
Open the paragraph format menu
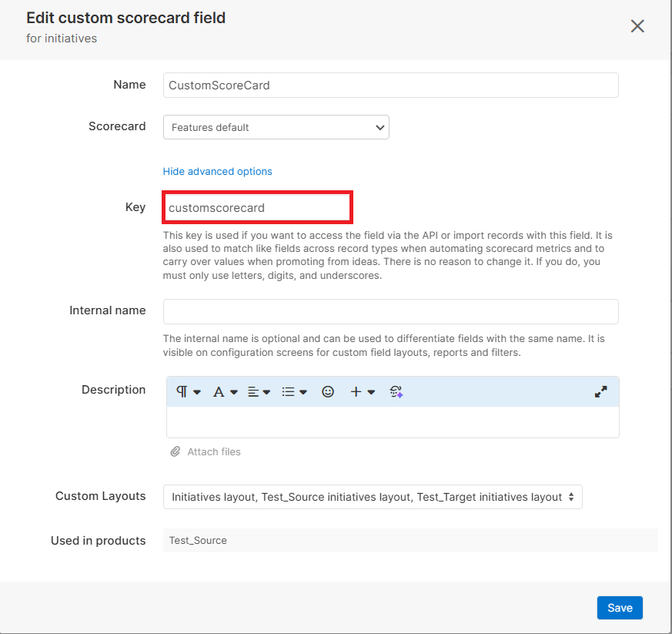click(188, 392)
